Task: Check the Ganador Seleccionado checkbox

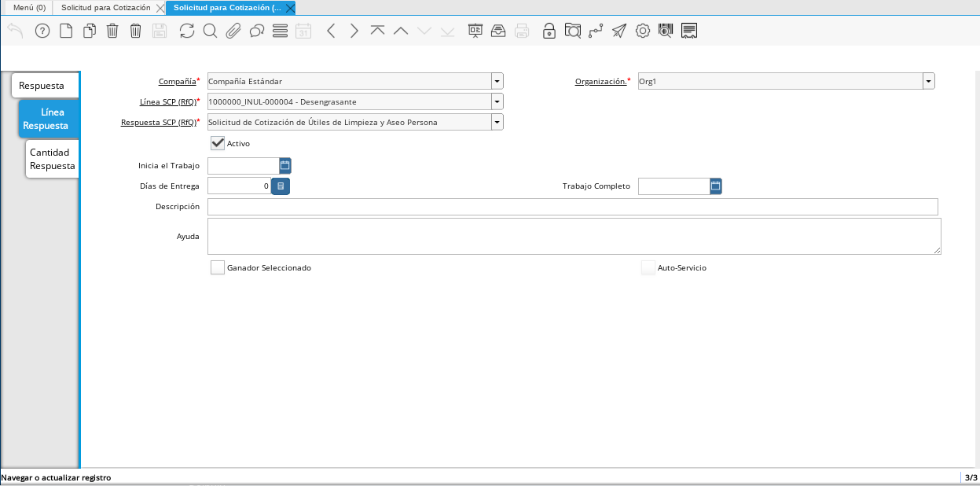Action: pyautogui.click(x=218, y=267)
